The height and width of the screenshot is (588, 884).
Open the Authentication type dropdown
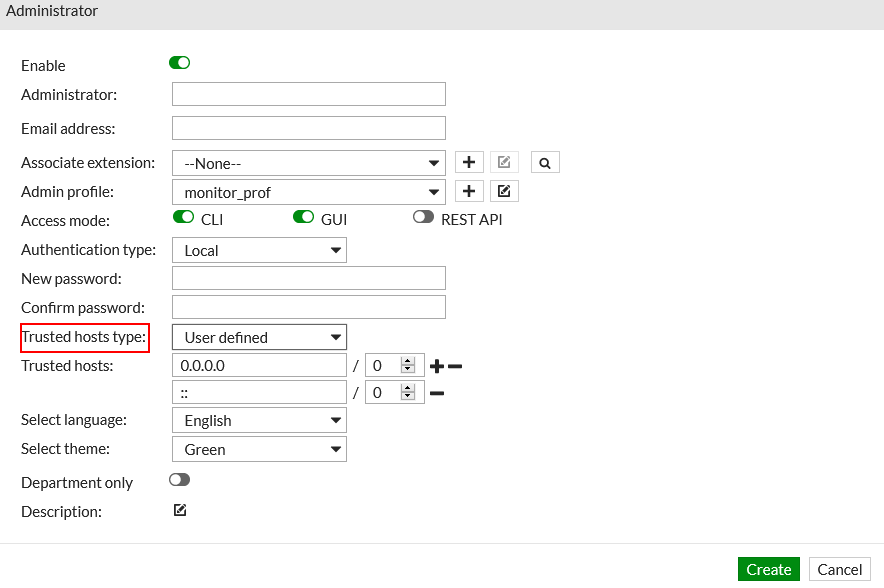259,250
